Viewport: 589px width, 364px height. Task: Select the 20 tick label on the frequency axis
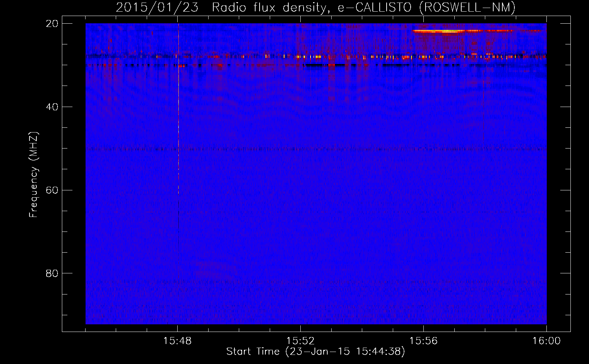click(52, 24)
